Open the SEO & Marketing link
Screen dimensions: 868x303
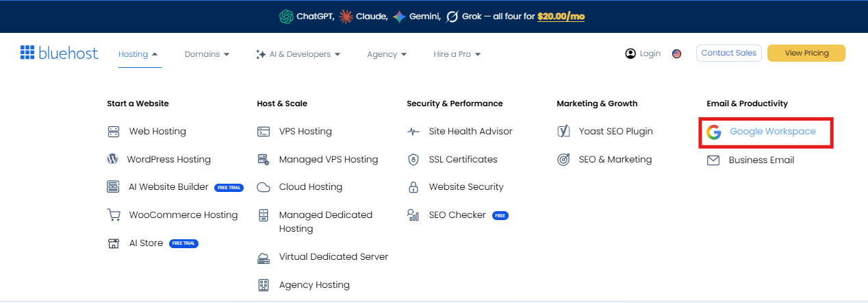click(x=615, y=159)
